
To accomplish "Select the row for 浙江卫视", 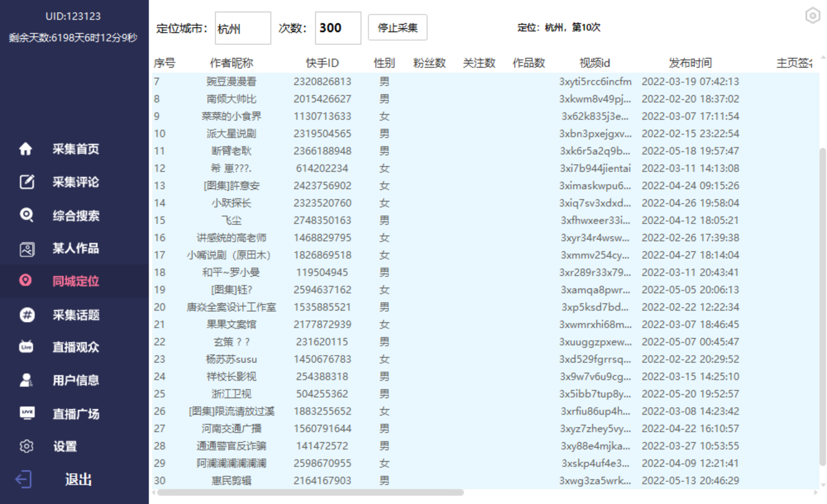I will pos(231,394).
